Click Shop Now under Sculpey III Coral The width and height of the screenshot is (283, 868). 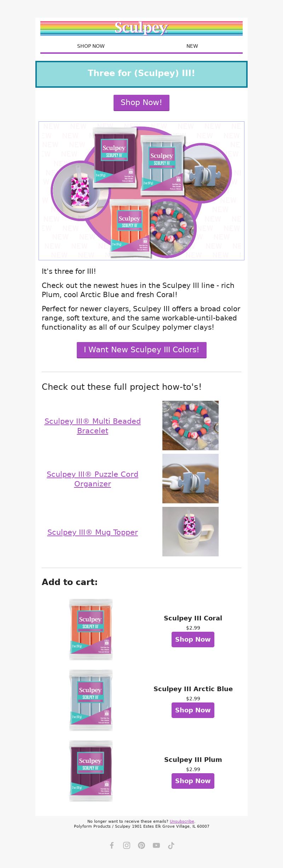click(193, 640)
